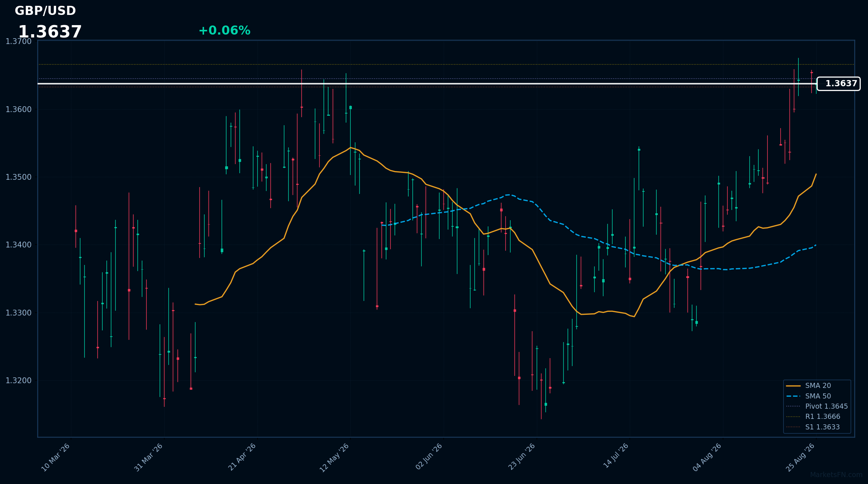
Task: Click the 04 Aug '26 date label
Action: click(x=707, y=458)
